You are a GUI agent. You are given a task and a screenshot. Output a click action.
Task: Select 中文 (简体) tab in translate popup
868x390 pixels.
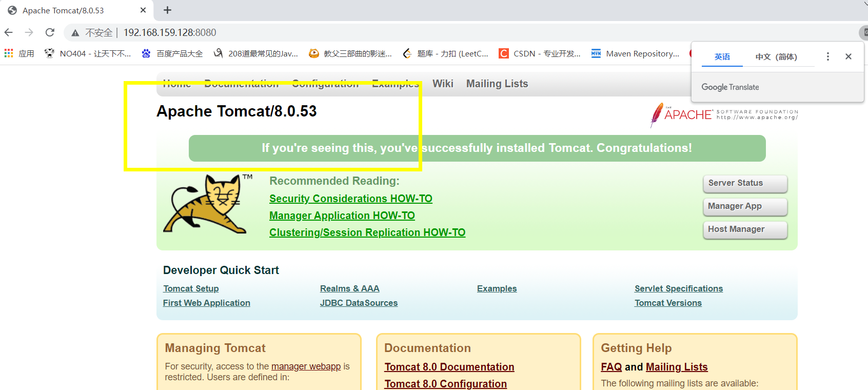(x=776, y=56)
